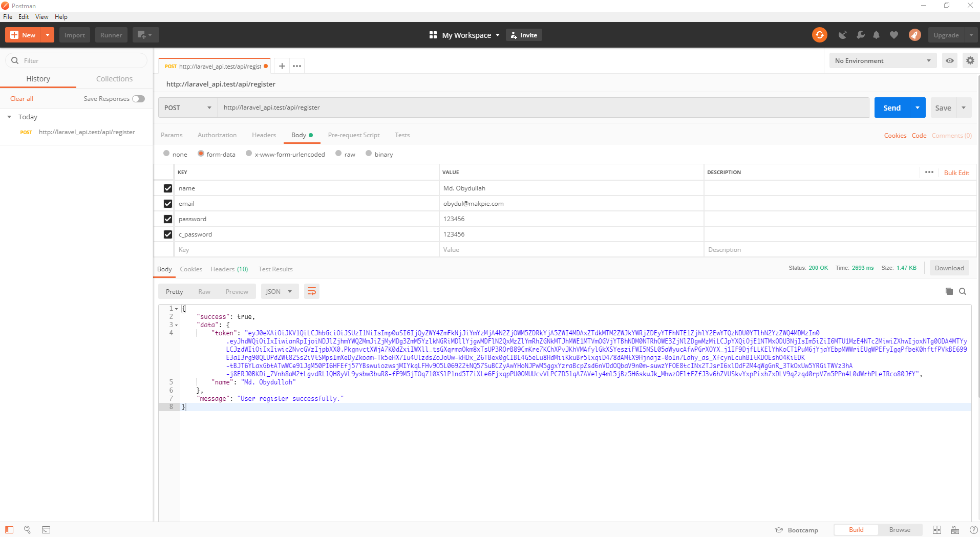Image resolution: width=980 pixels, height=537 pixels.
Task: Click the new window icon button
Action: coord(145,35)
